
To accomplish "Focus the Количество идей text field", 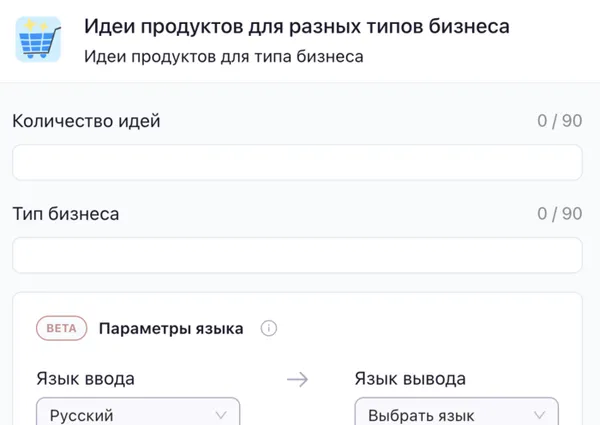I will [x=297, y=163].
